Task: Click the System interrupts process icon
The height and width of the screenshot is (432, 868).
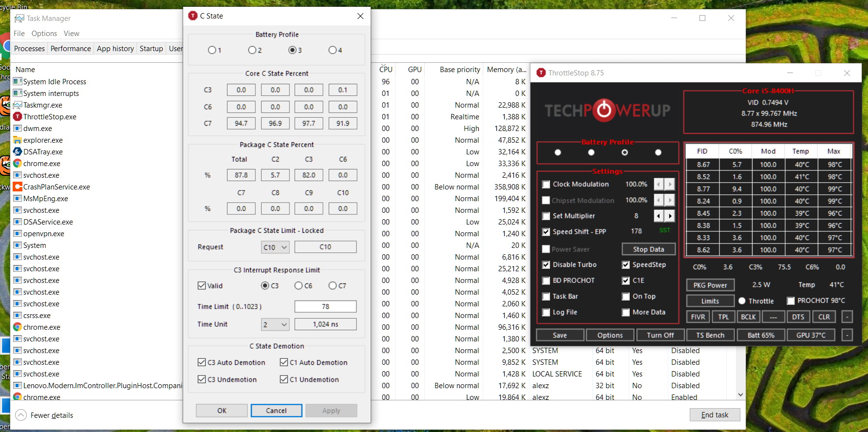Action: (x=18, y=93)
